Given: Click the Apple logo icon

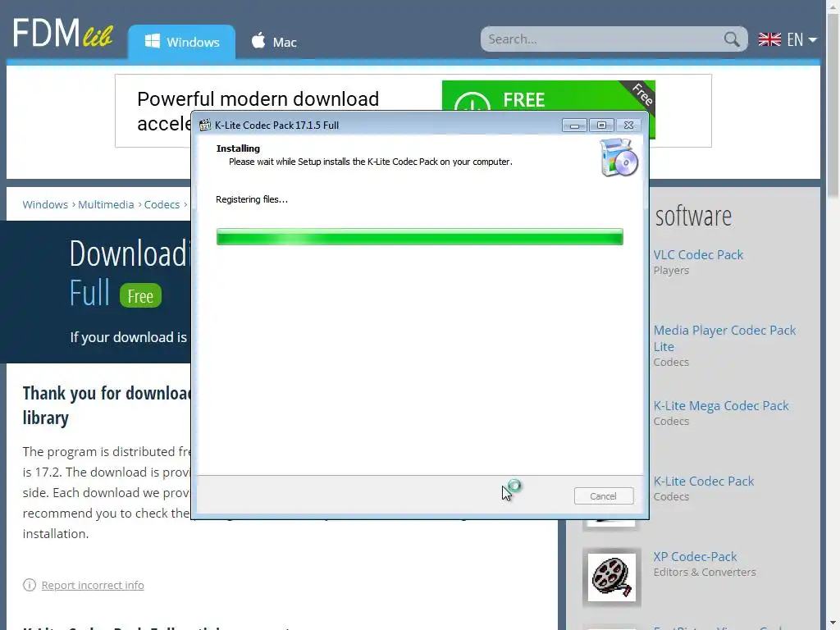Looking at the screenshot, I should (x=258, y=40).
